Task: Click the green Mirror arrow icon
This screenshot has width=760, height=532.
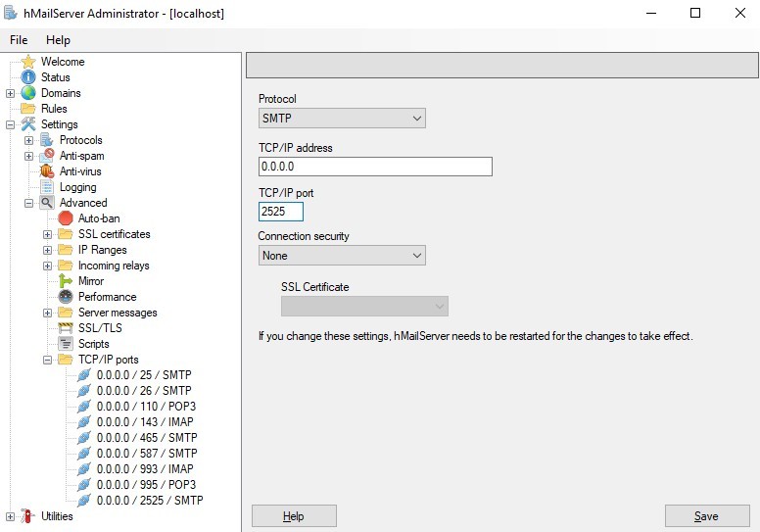Action: click(x=66, y=281)
